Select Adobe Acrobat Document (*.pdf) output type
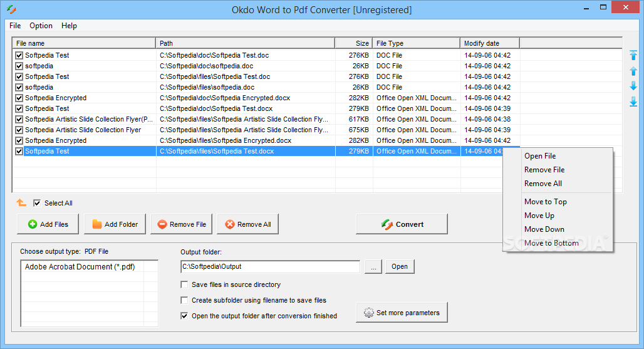The width and height of the screenshot is (644, 349). pos(80,267)
